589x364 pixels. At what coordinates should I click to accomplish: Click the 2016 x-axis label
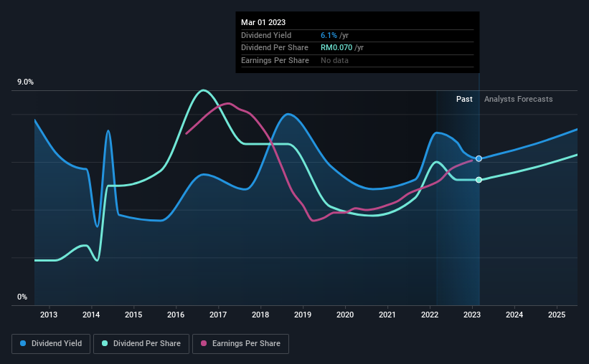[x=176, y=315]
